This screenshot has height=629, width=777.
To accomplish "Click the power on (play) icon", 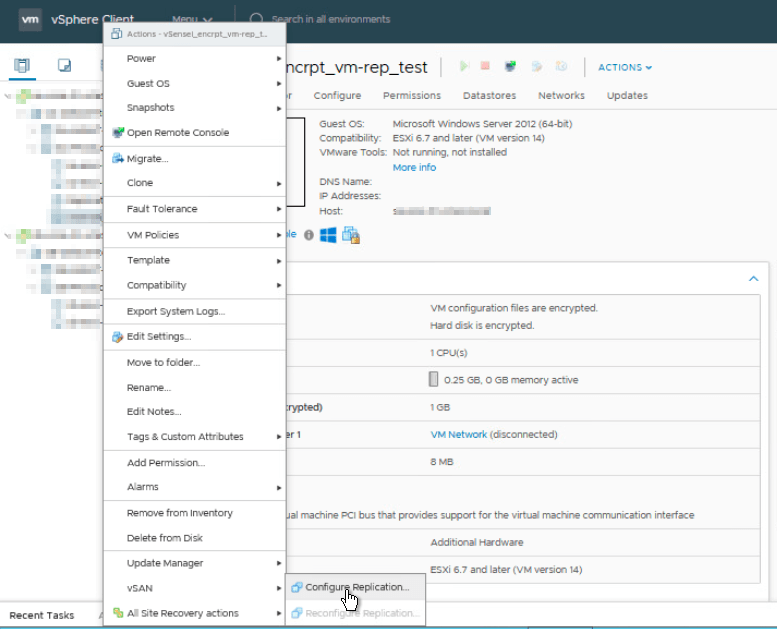I will [x=464, y=67].
